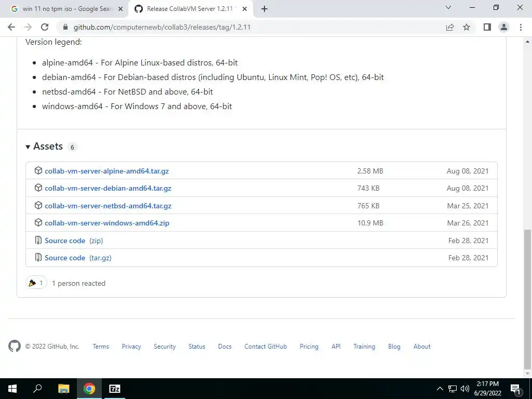532x399 pixels.
Task: Click the Mar 26, 2021 date text
Action: point(468,223)
